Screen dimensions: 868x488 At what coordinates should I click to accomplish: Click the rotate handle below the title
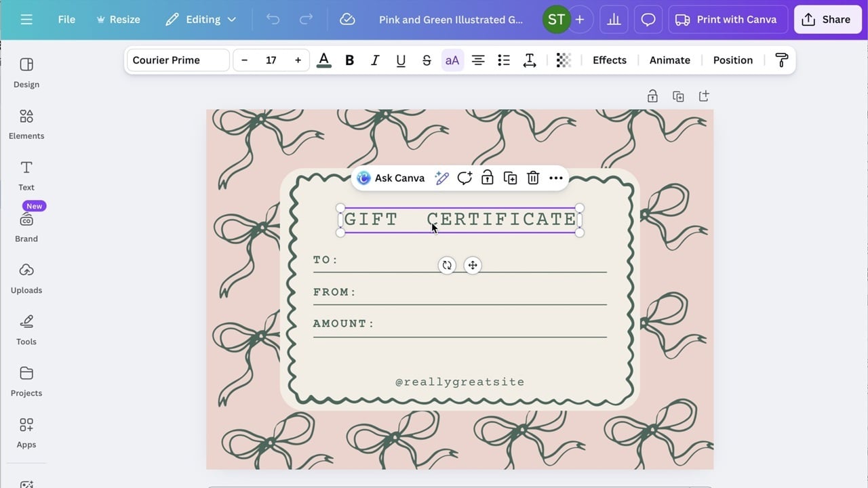point(447,266)
